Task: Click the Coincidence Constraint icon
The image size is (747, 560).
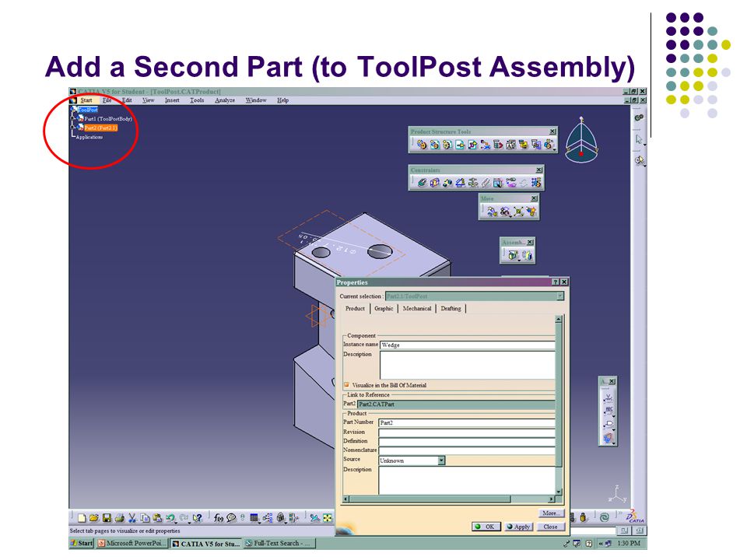Action: 422,182
